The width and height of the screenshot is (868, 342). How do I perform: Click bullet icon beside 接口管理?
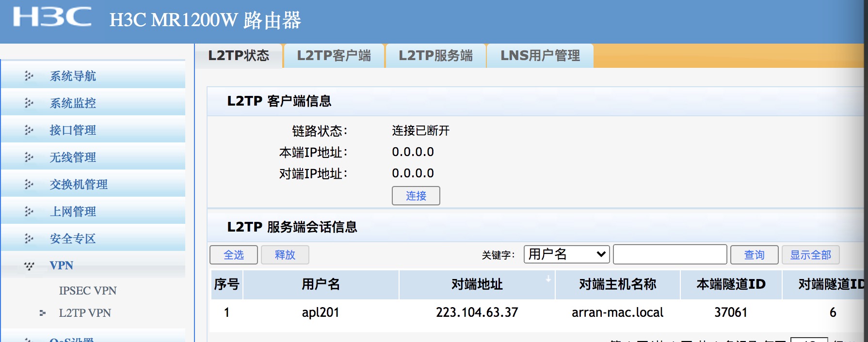pos(29,130)
